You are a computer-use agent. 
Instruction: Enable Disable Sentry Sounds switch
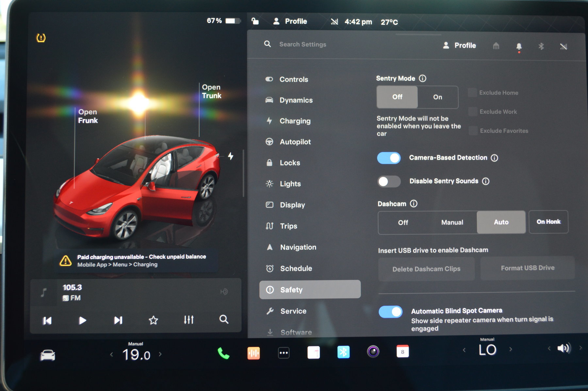[x=389, y=181]
